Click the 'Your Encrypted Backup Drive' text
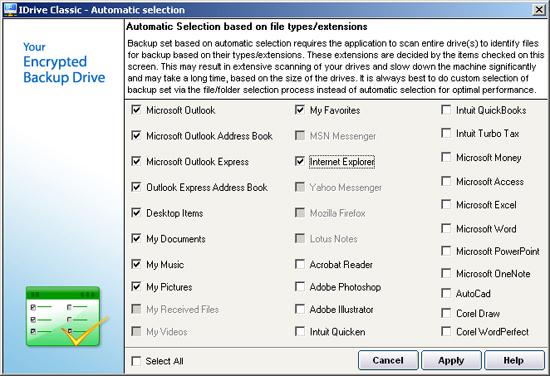This screenshot has width=550, height=376. (x=64, y=63)
